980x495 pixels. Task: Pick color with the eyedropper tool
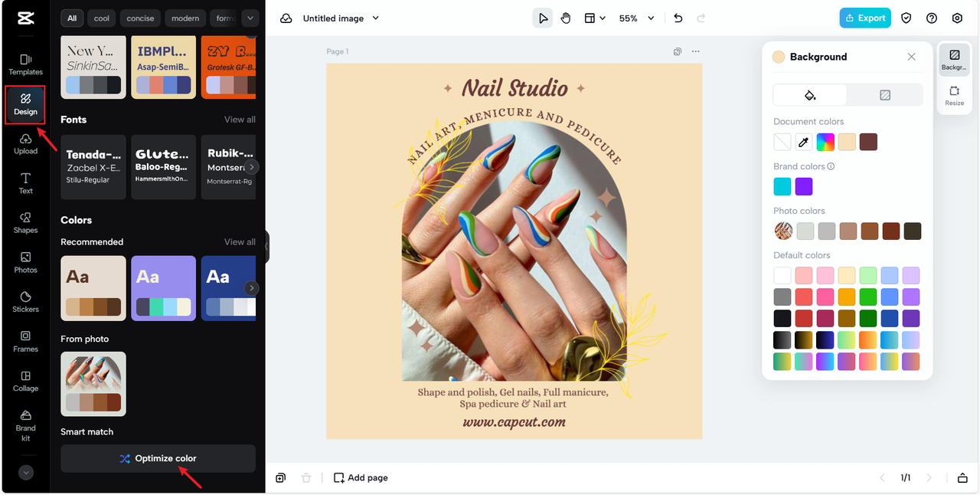[x=804, y=142]
